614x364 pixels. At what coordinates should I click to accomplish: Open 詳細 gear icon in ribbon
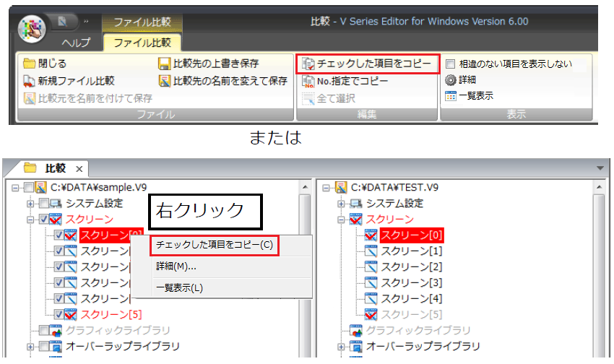451,80
